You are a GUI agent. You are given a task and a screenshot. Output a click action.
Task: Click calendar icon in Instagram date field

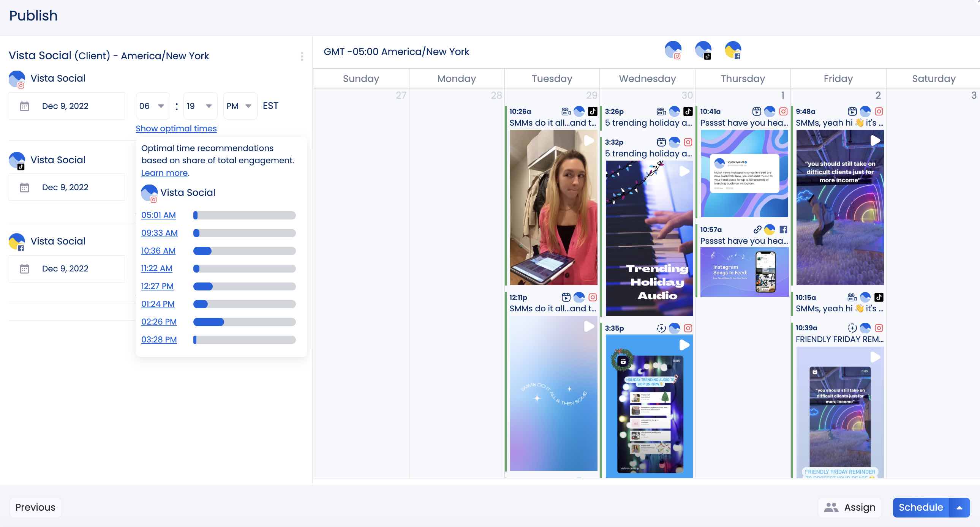24,106
